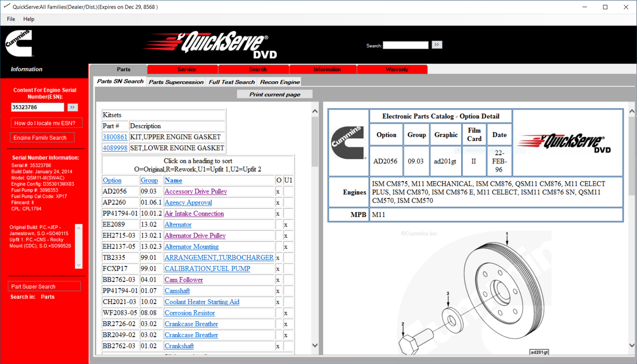The image size is (637, 364).
Task: Open the File menu
Action: [11, 19]
